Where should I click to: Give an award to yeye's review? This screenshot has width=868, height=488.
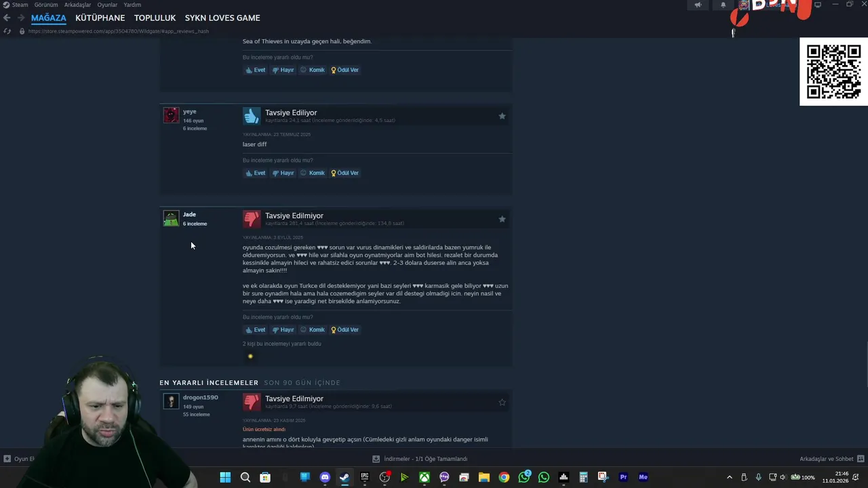click(x=345, y=173)
